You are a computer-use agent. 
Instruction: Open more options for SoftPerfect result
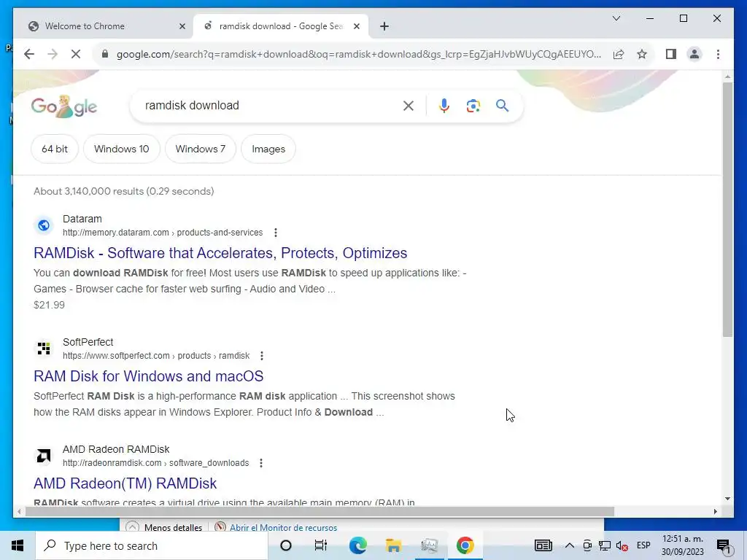click(262, 356)
